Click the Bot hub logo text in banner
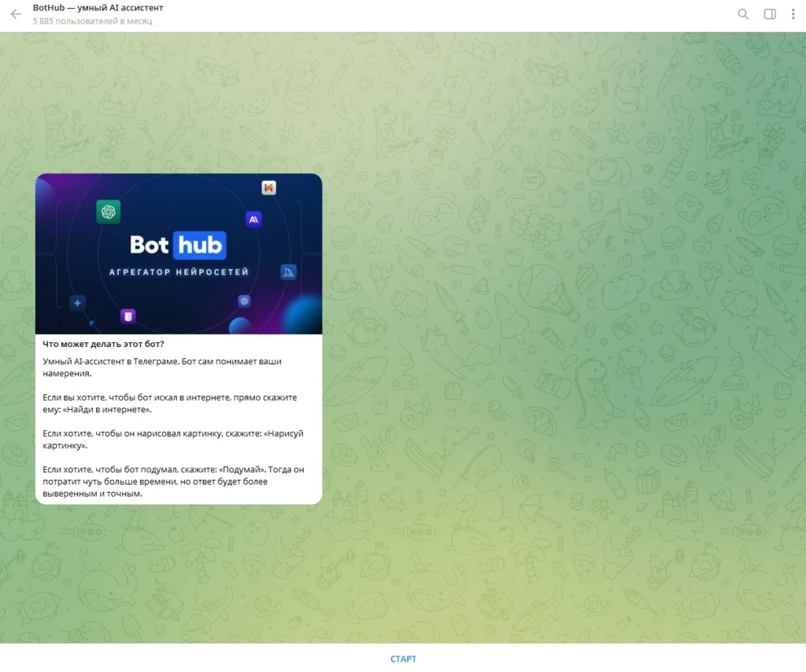This screenshot has width=806, height=672. pyautogui.click(x=178, y=245)
